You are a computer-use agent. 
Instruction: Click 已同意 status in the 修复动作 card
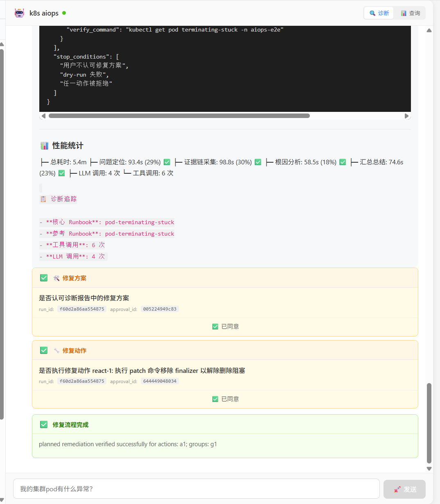tap(226, 399)
